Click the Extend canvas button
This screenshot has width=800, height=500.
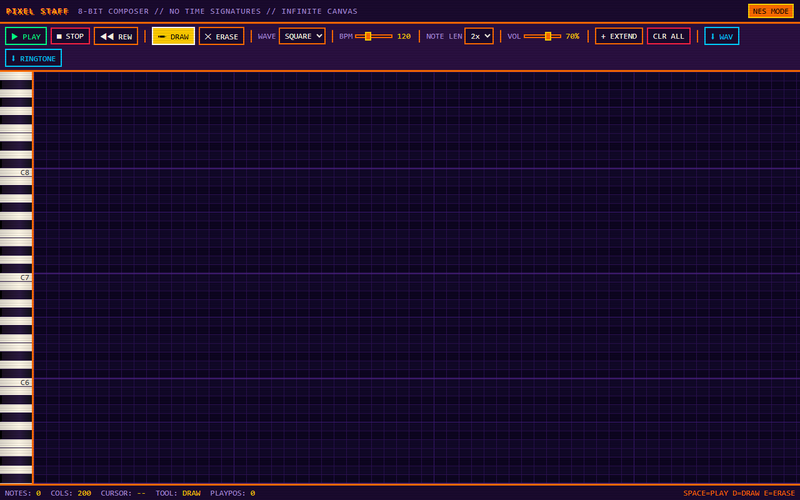tap(619, 36)
